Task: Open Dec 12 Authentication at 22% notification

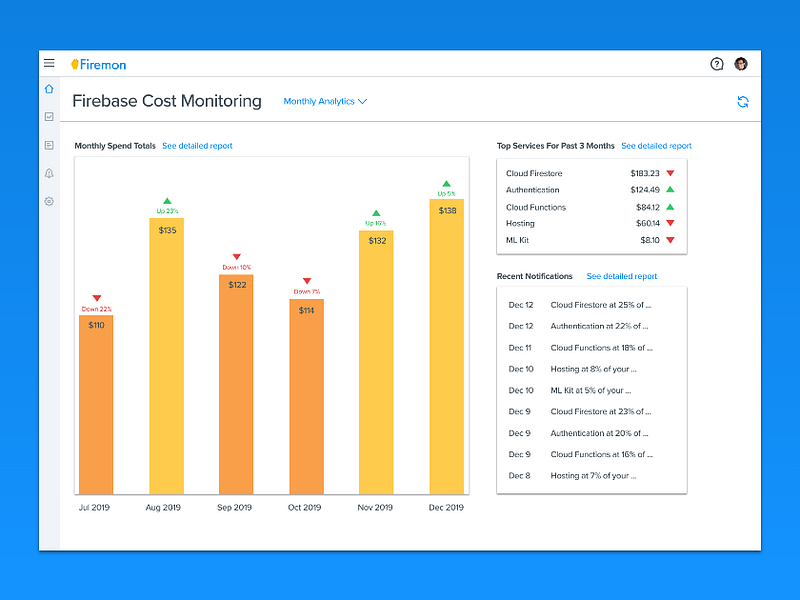Action: pos(591,326)
